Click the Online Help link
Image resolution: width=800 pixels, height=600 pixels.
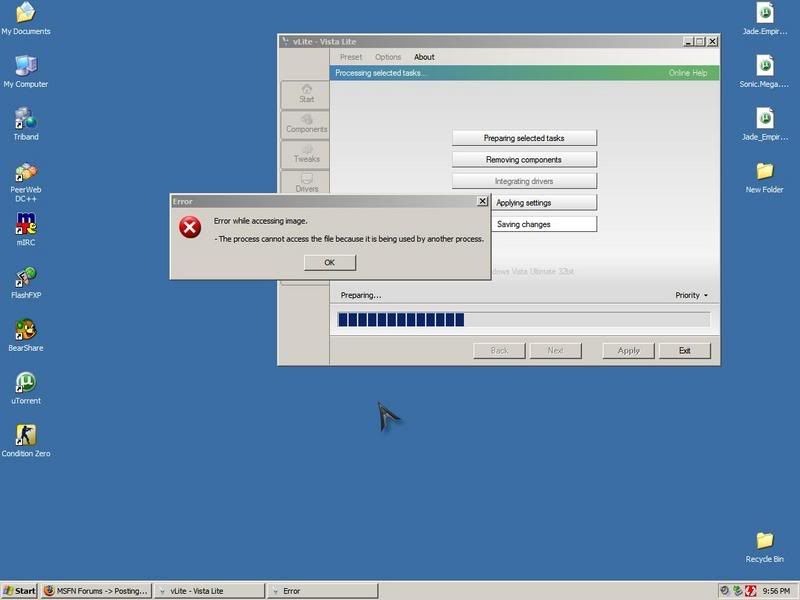pyautogui.click(x=687, y=73)
